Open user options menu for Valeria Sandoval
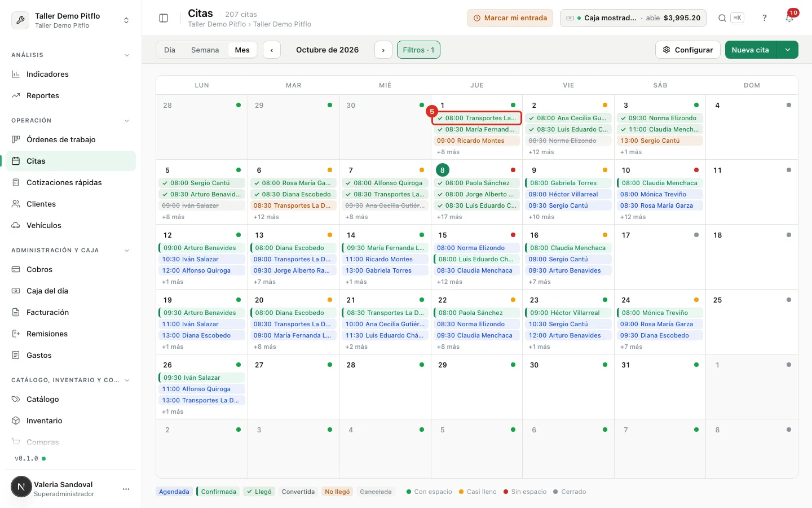This screenshot has width=812, height=508. (x=126, y=489)
